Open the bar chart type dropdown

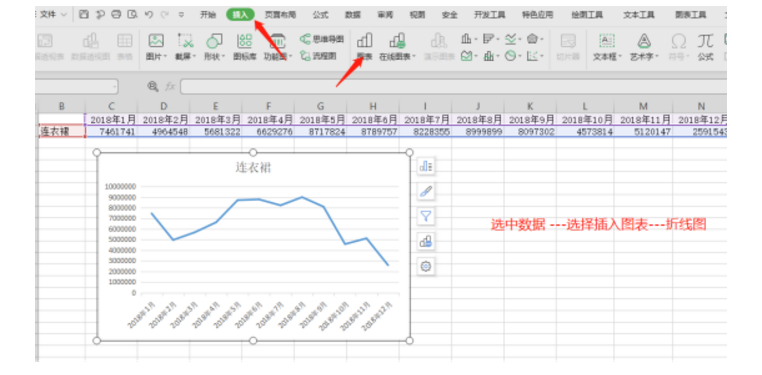point(491,38)
